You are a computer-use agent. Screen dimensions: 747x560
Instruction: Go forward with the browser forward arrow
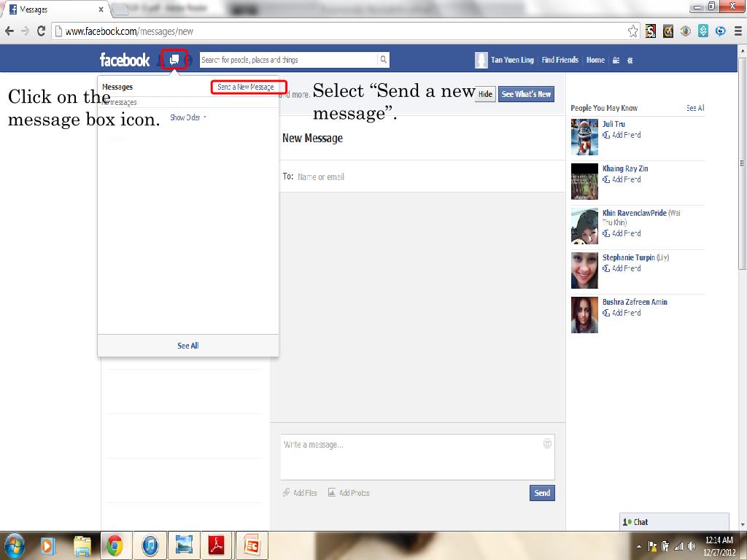26,31
